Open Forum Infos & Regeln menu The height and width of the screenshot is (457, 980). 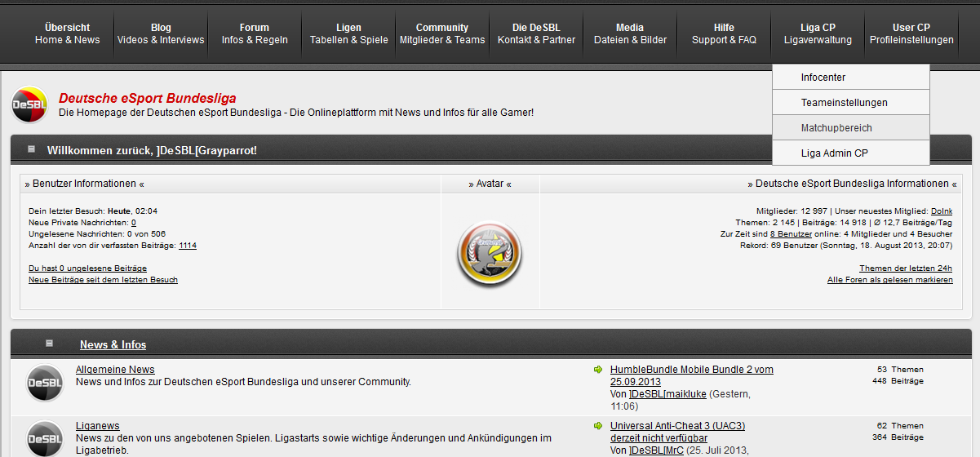(x=255, y=33)
